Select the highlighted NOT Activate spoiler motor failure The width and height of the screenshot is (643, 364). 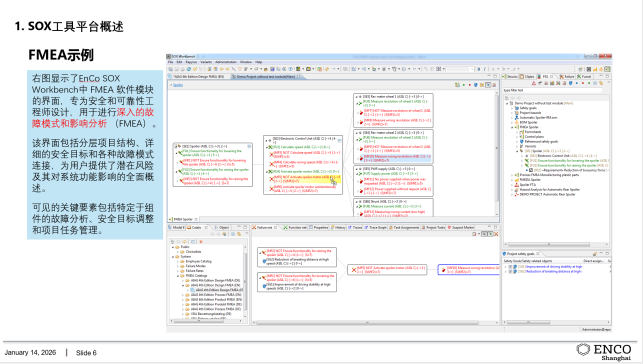coord(305,179)
